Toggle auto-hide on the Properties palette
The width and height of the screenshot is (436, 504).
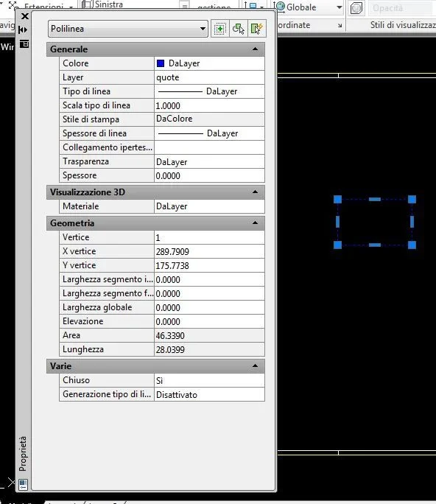(23, 30)
